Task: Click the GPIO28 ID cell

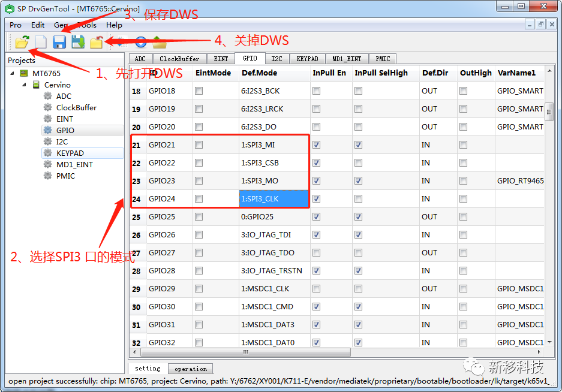Action: pos(170,270)
